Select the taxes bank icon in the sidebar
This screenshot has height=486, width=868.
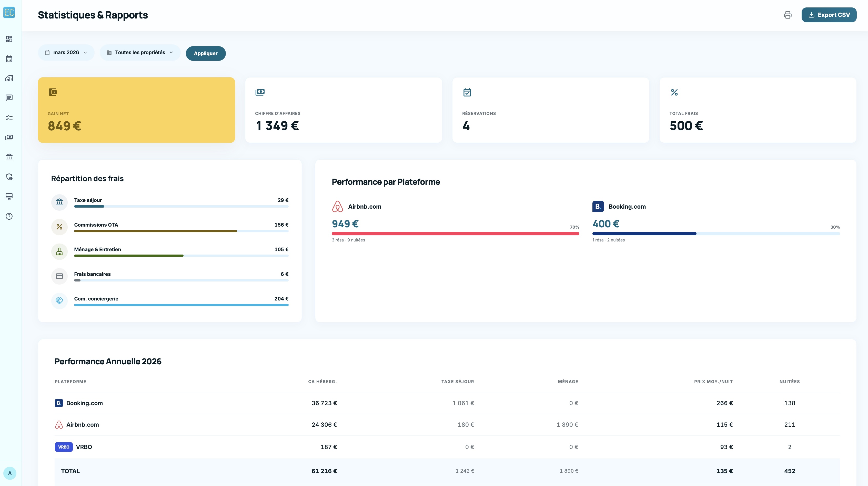coord(9,157)
